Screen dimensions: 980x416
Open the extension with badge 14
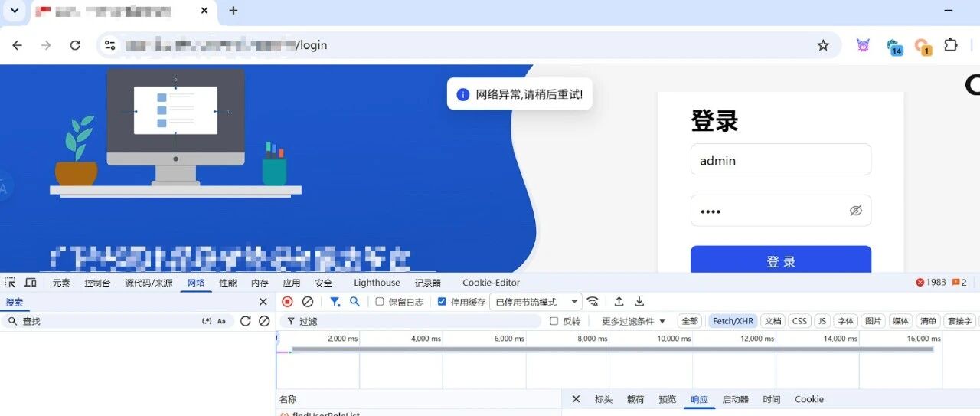(x=893, y=47)
